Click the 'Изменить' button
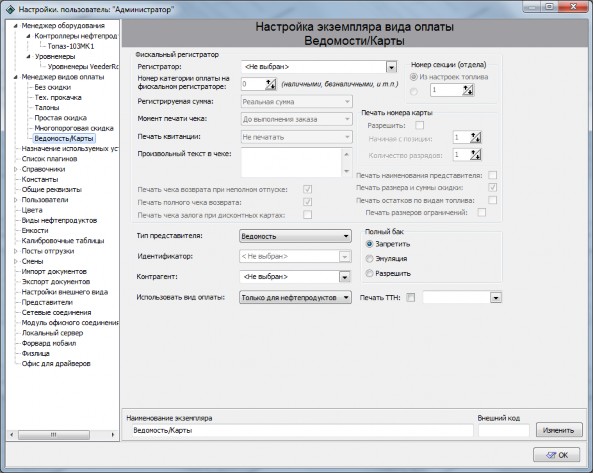 [559, 430]
